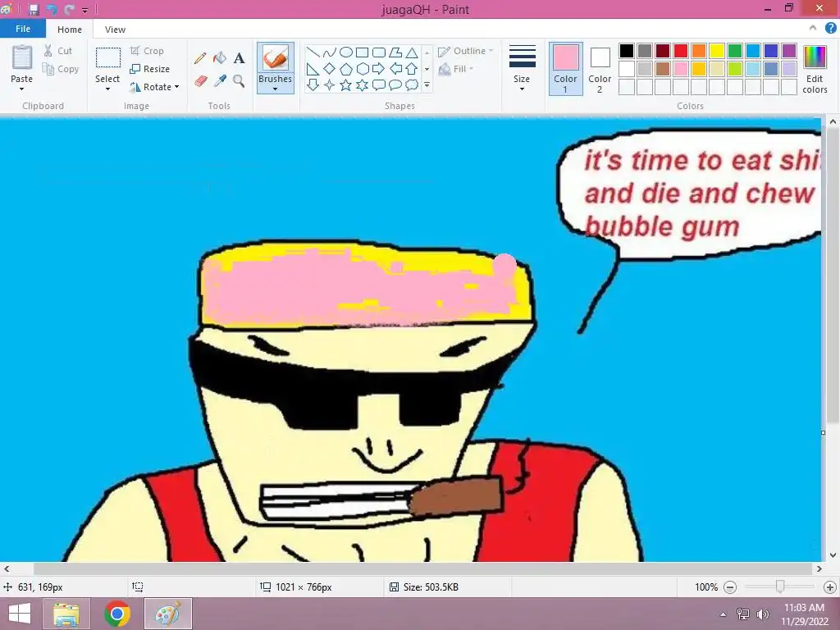Open the Windows Start button

20,614
